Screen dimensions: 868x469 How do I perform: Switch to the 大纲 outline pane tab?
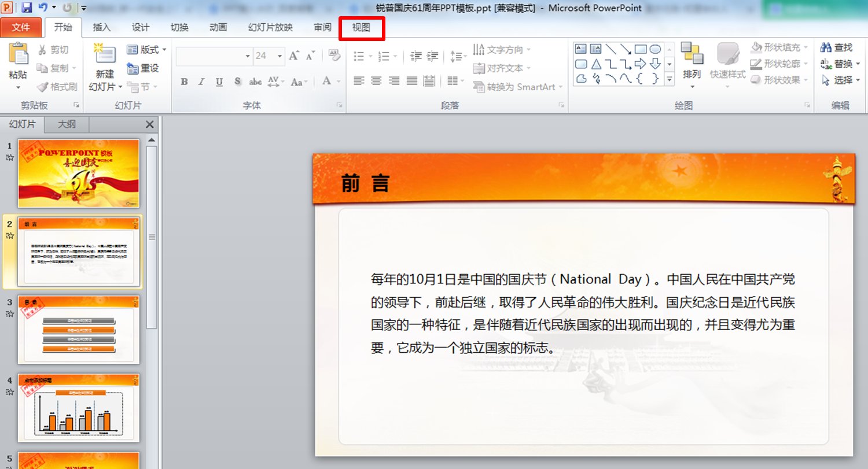pyautogui.click(x=65, y=124)
